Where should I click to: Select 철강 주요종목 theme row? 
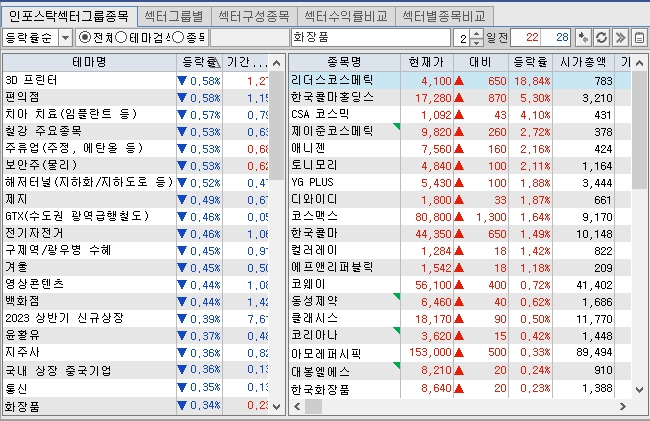click(x=136, y=131)
